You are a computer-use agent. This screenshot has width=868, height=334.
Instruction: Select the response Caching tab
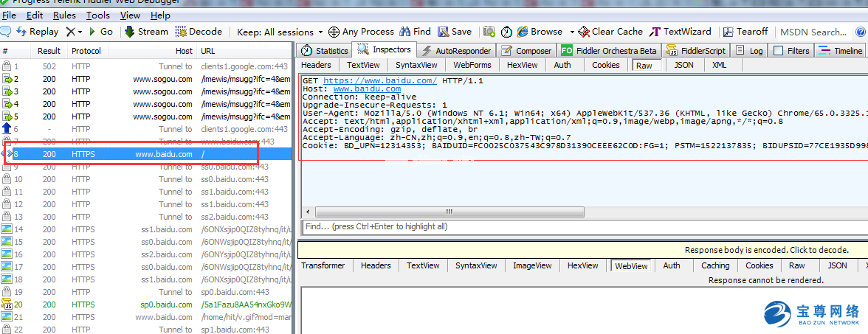[715, 265]
